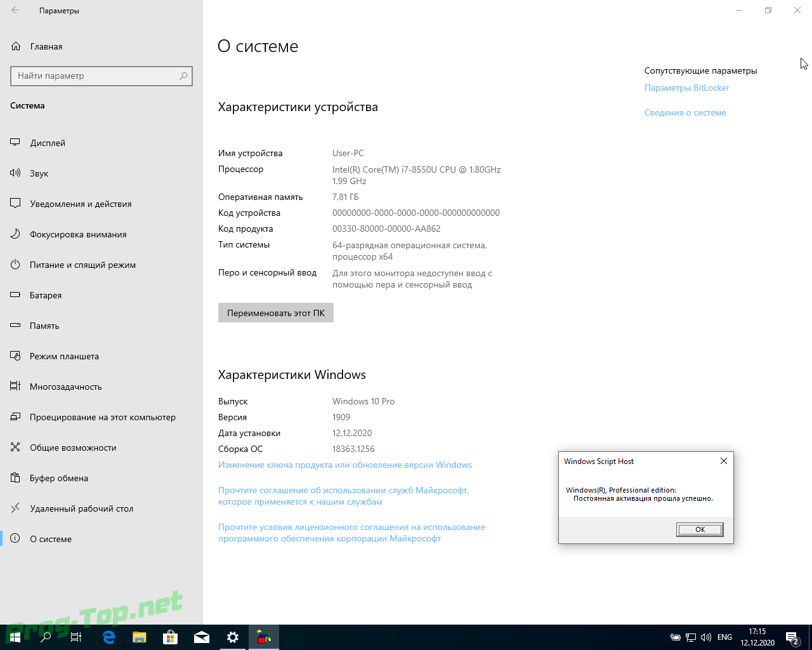The image size is (812, 650).
Task: Open Удаленный рабочий стол settings
Action: (x=101, y=508)
